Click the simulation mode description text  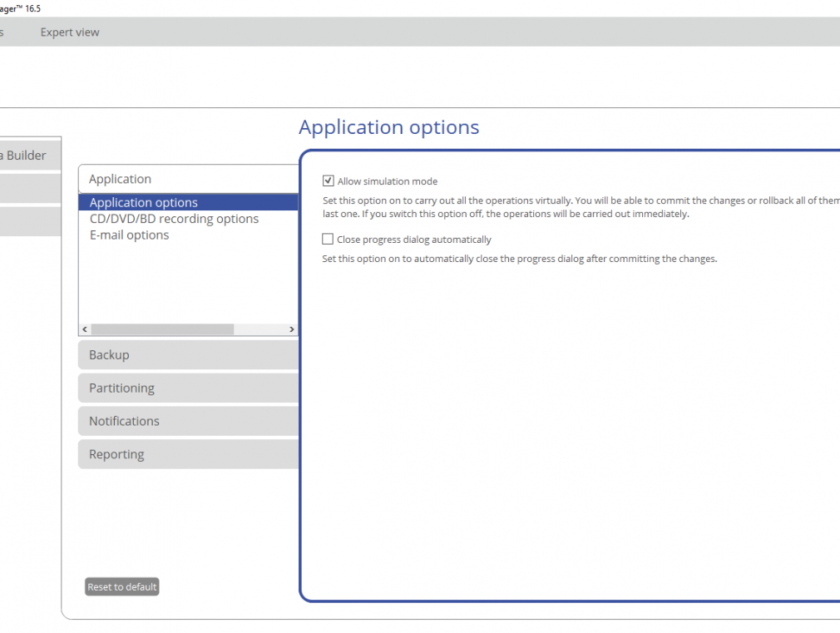pos(581,207)
